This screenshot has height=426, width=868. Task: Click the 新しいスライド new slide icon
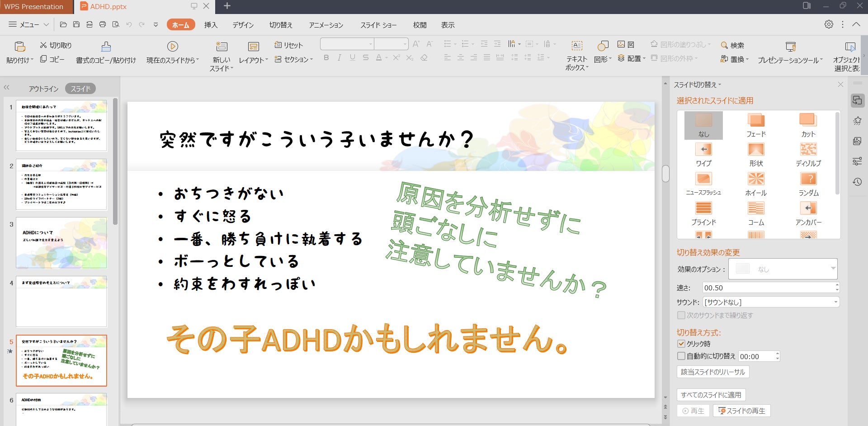click(x=222, y=47)
